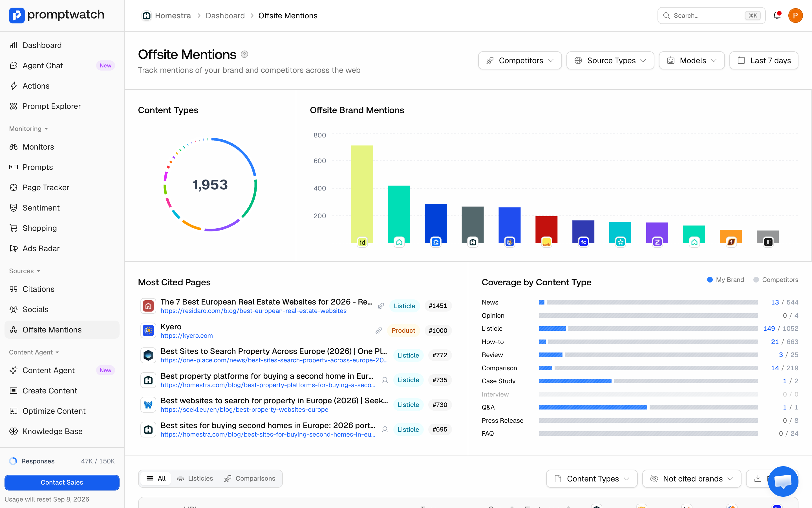The width and height of the screenshot is (812, 508).
Task: Click the tallest yellow 'id' bar
Action: (362, 194)
